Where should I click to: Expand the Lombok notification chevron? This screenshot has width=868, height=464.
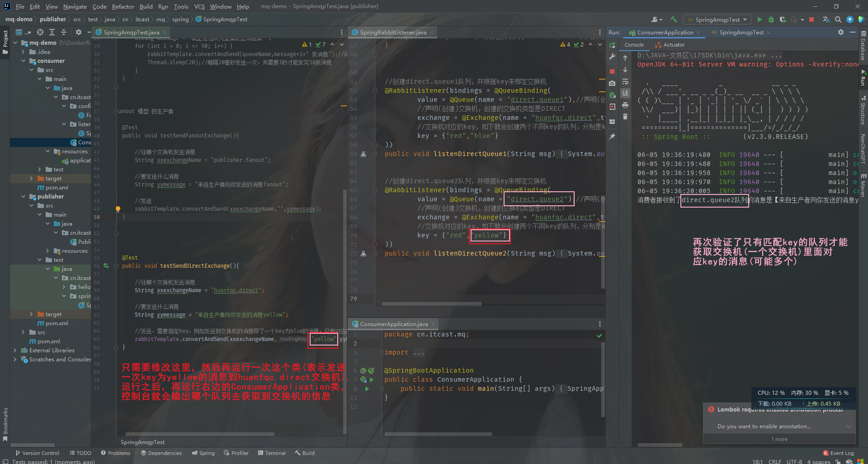(x=848, y=426)
